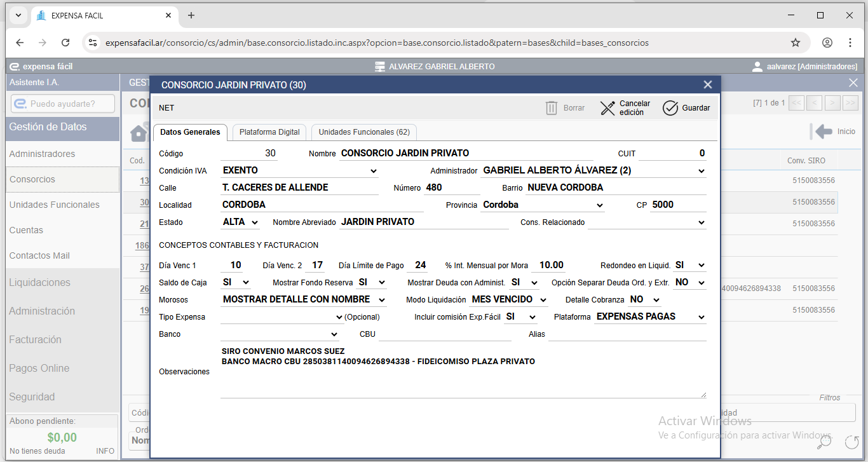
Task: Click the search magnifier icon in filters
Action: [825, 441]
